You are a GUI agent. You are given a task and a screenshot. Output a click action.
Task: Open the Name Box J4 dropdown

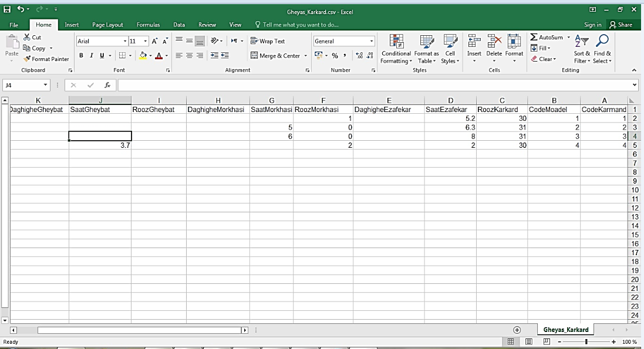tap(45, 85)
